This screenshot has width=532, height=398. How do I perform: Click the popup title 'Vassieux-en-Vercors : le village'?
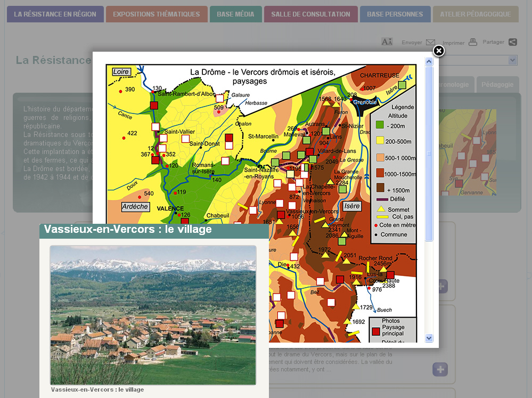coord(128,229)
